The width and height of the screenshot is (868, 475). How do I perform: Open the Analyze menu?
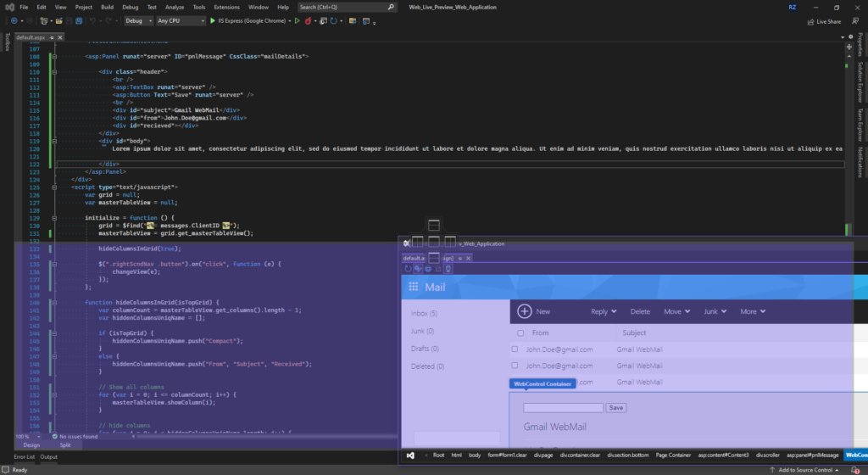tap(175, 7)
